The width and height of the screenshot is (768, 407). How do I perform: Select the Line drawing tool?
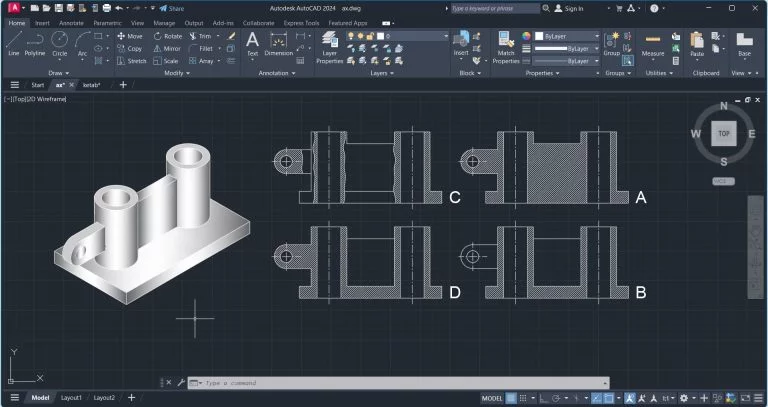[13, 42]
